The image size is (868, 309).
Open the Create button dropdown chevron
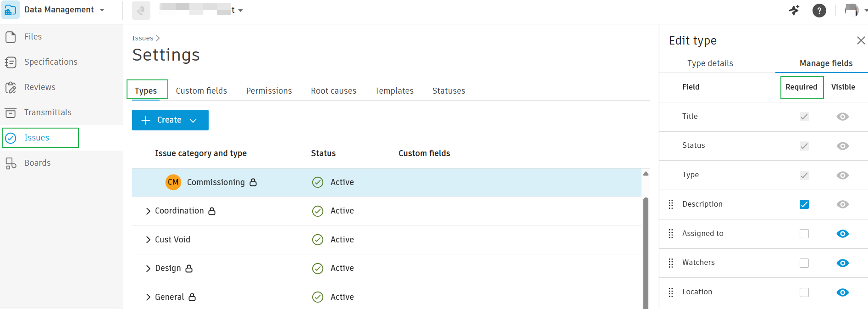(193, 120)
